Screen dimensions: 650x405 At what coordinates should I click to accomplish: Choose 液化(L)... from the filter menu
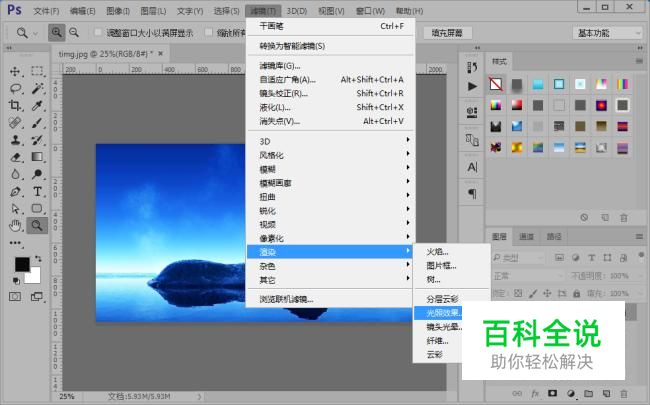[330, 107]
